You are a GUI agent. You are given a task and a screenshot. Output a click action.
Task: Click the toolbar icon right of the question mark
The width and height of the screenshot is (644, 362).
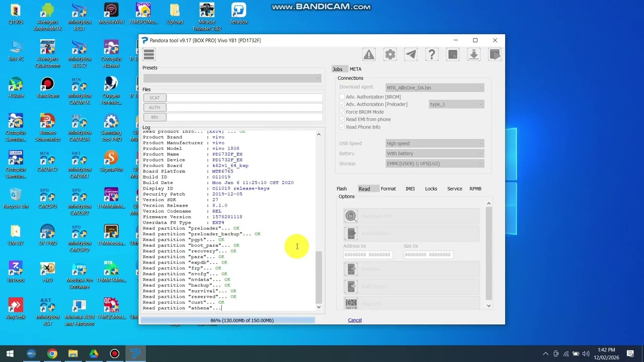[453, 54]
